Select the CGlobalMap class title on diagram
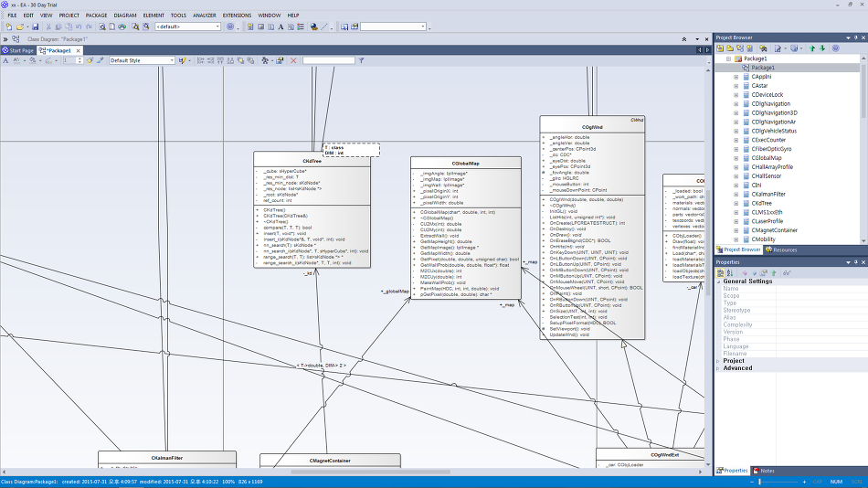The width and height of the screenshot is (868, 488). (x=466, y=164)
